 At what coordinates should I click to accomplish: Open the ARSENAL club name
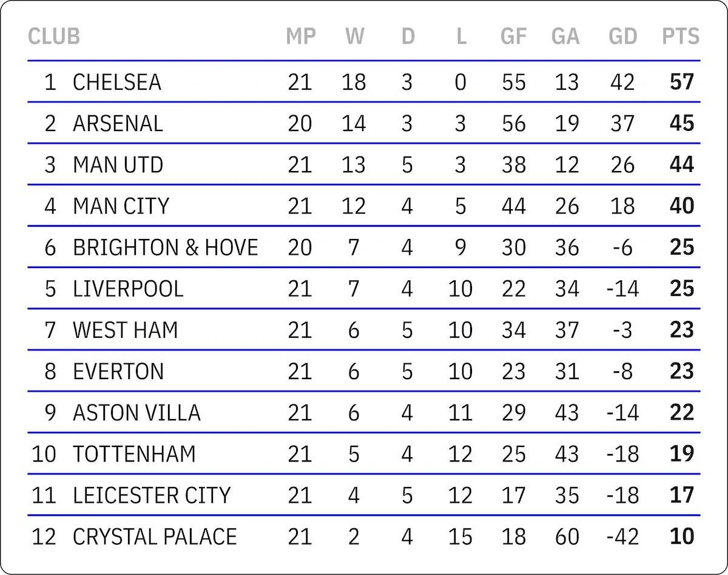pos(118,123)
